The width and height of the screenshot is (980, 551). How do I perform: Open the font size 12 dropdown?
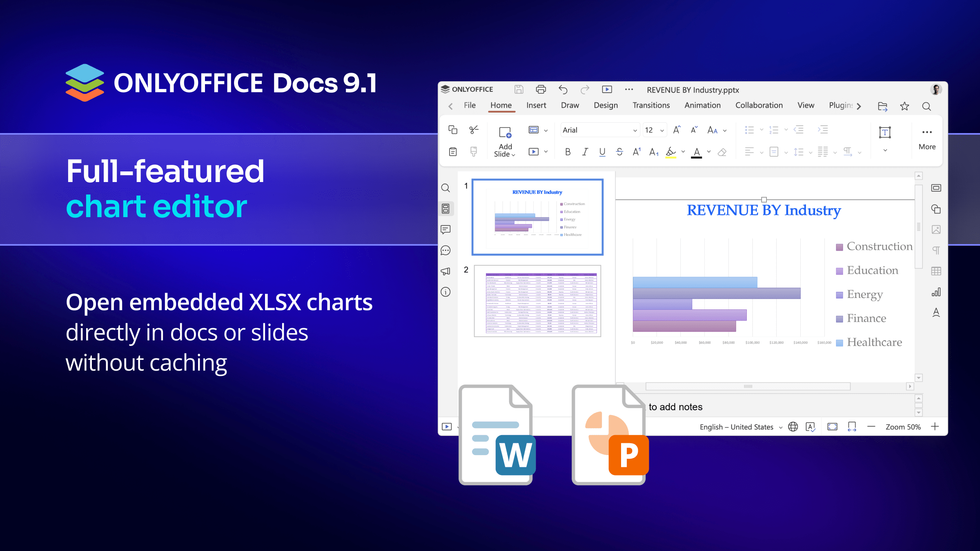point(662,131)
